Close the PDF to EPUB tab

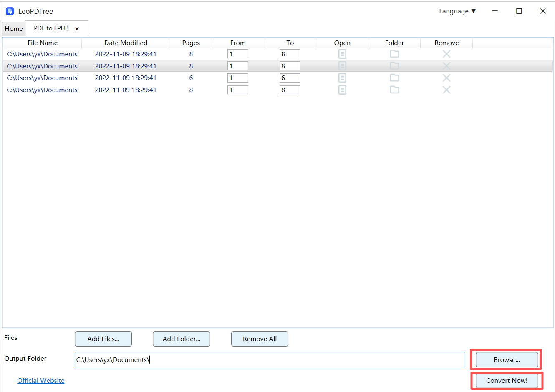[x=77, y=29]
